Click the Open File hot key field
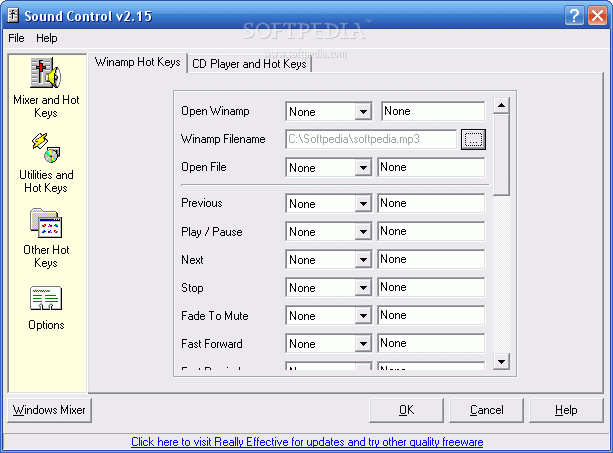 [431, 167]
